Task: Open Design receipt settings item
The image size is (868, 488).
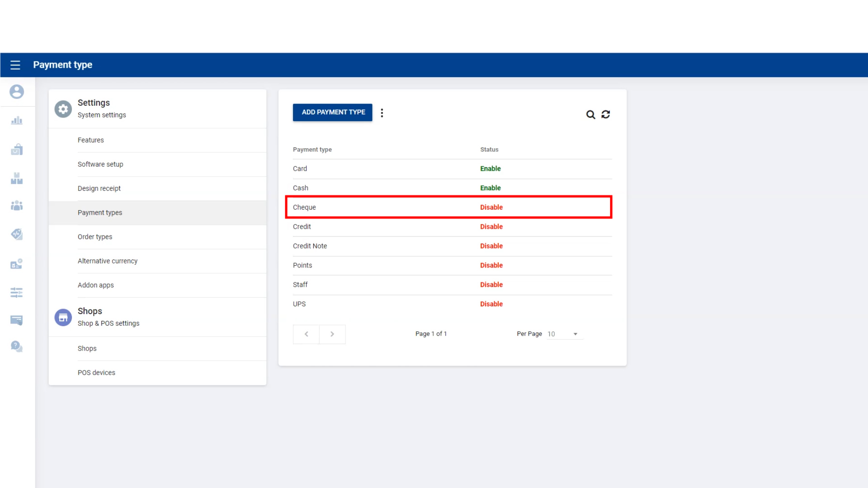Action: tap(99, 188)
